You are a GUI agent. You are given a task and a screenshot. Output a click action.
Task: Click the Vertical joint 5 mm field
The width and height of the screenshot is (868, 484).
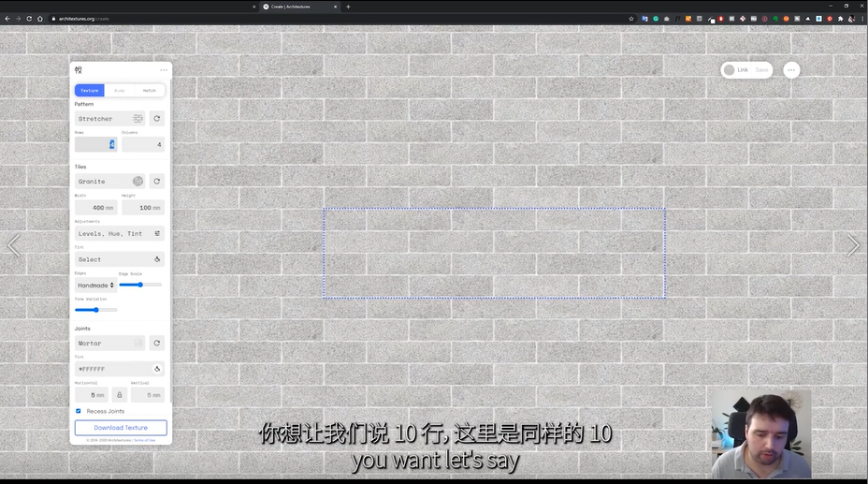[147, 395]
